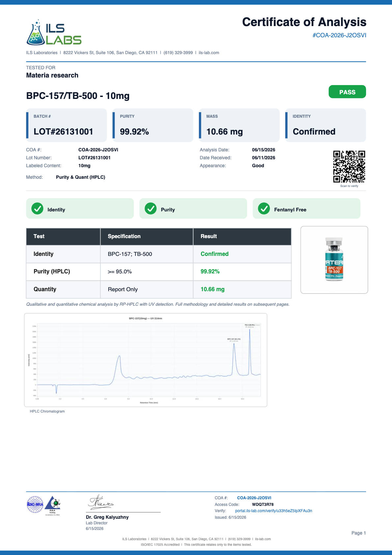Image resolution: width=392 pixels, height=555 pixels.
Task: Click the 'Materia research' client name
Action: pyautogui.click(x=52, y=75)
